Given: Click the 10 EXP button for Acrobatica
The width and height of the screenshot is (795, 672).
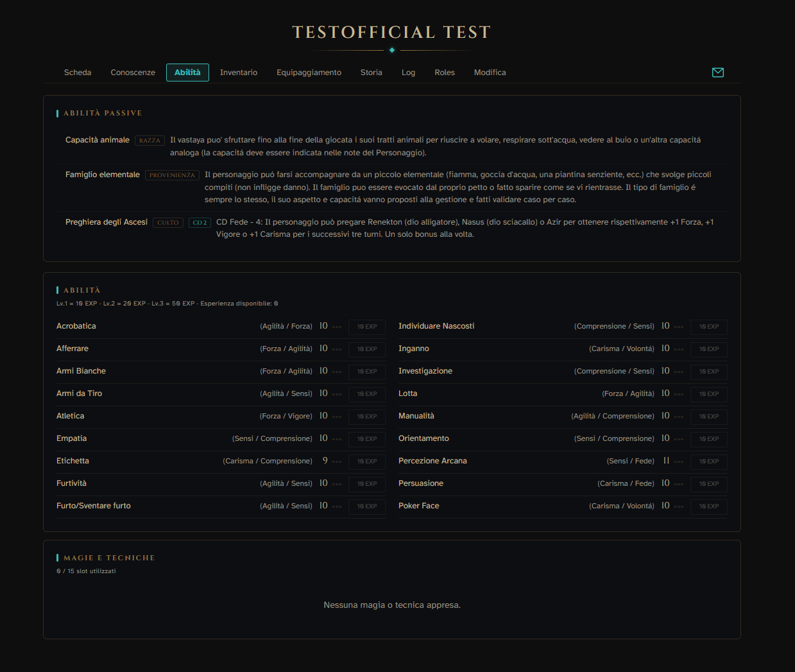Looking at the screenshot, I should coord(367,327).
